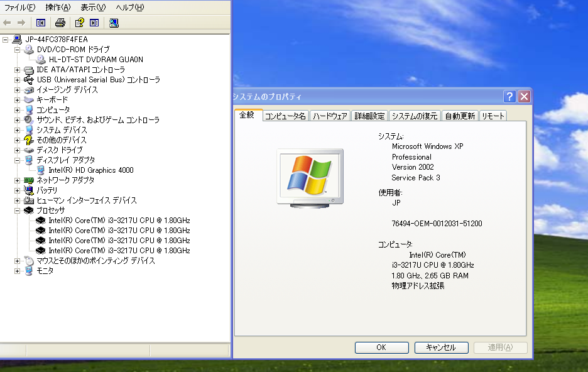Screen dimensions: 588x372
Task: Select Intel(R) HD Graphics 4000 icon
Action: coord(41,170)
